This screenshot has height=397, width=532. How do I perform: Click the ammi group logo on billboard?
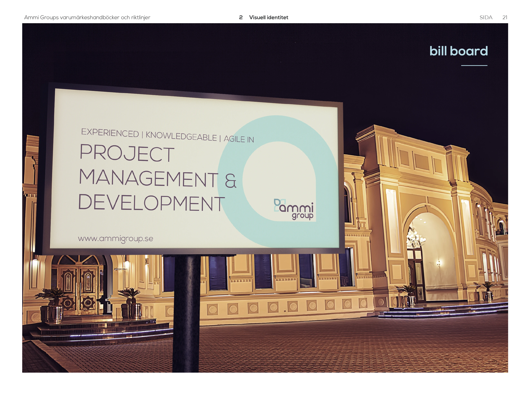(x=294, y=209)
